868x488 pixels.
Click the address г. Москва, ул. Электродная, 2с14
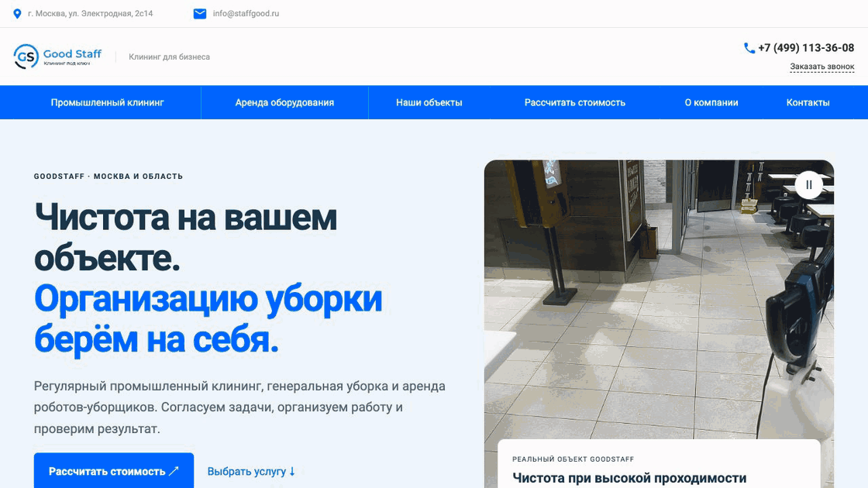[90, 13]
